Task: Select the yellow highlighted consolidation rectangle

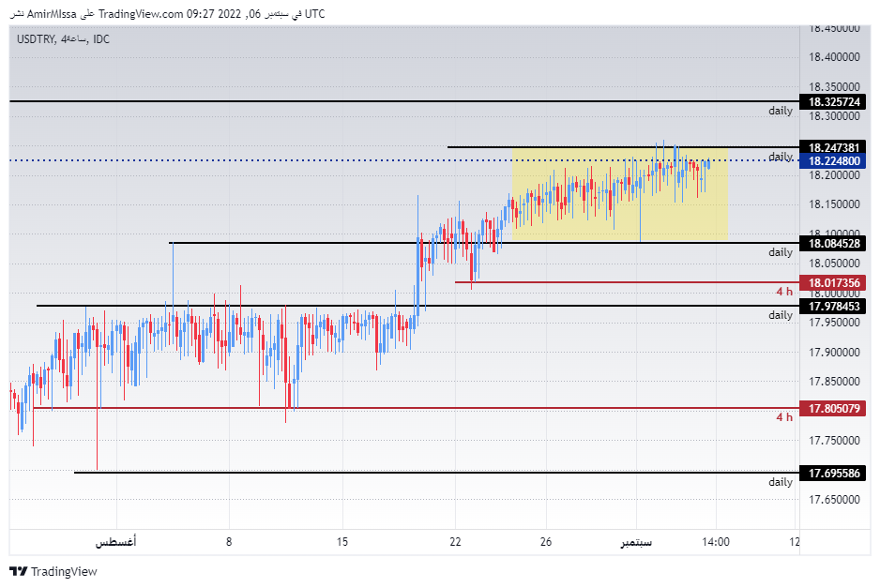Action: pyautogui.click(x=620, y=194)
